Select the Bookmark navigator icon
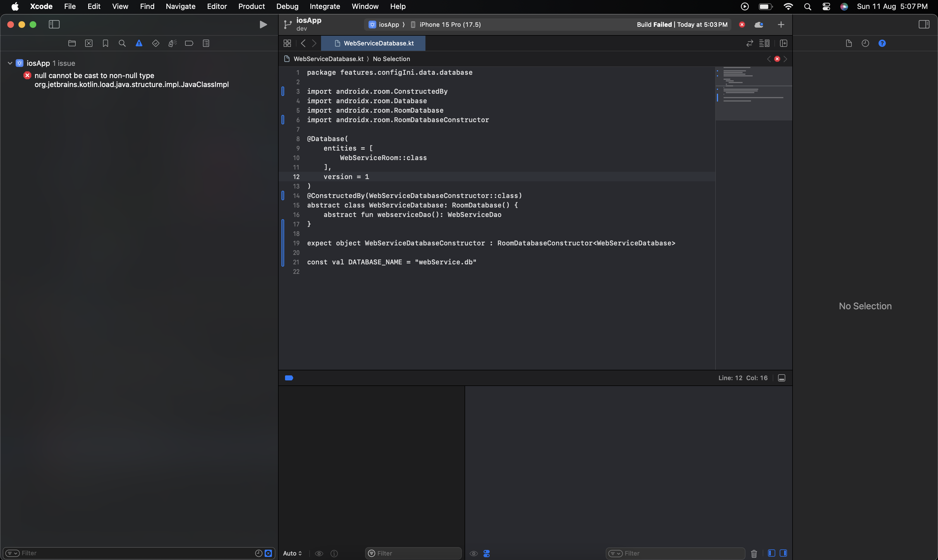Image resolution: width=938 pixels, height=560 pixels. [x=105, y=44]
